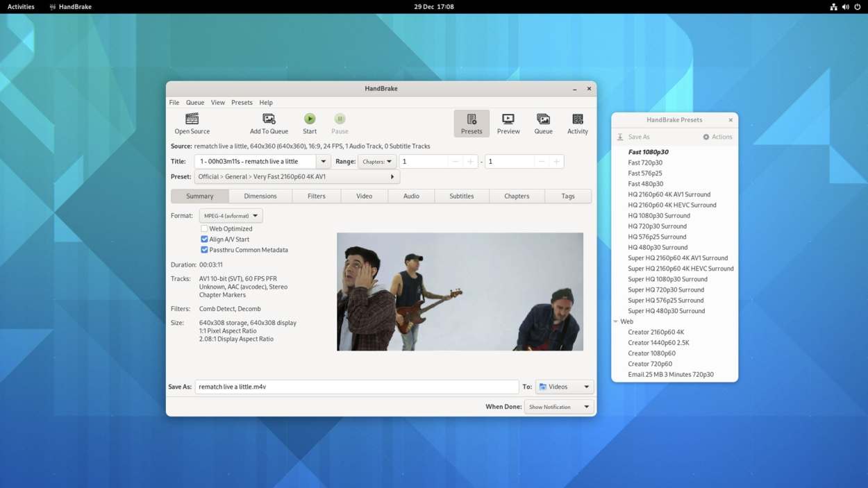Toggle the Presets panel toolbar button
The image size is (868, 488).
471,124
